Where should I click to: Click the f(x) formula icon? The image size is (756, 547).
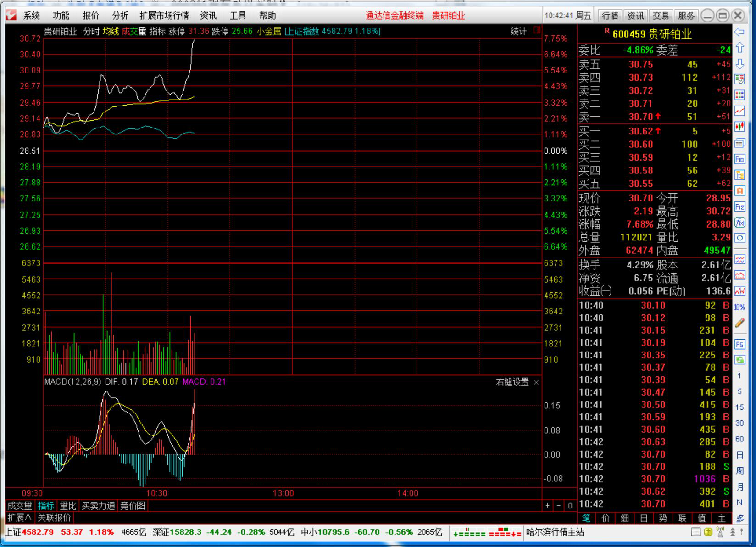739,223
